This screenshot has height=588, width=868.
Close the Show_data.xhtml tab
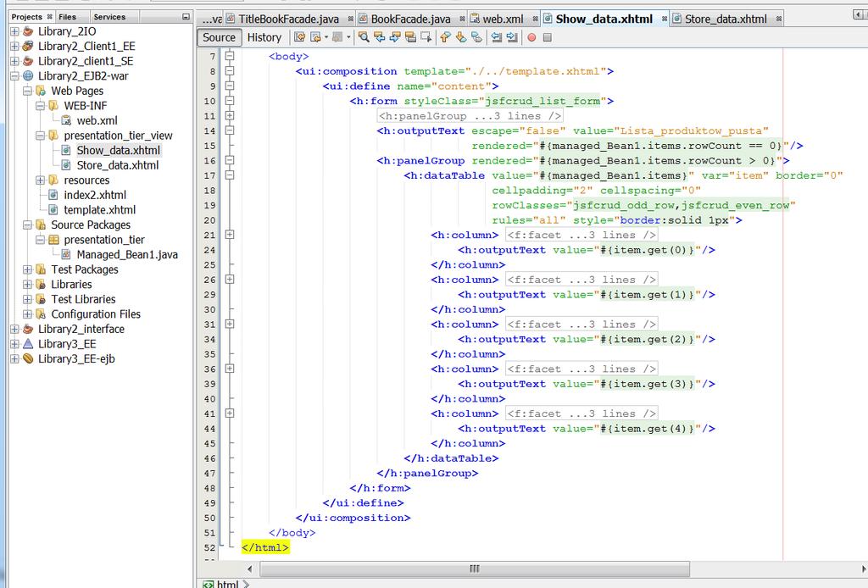point(665,19)
